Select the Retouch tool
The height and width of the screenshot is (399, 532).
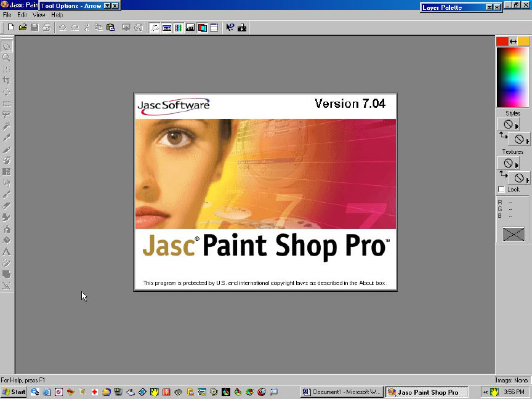[x=6, y=183]
